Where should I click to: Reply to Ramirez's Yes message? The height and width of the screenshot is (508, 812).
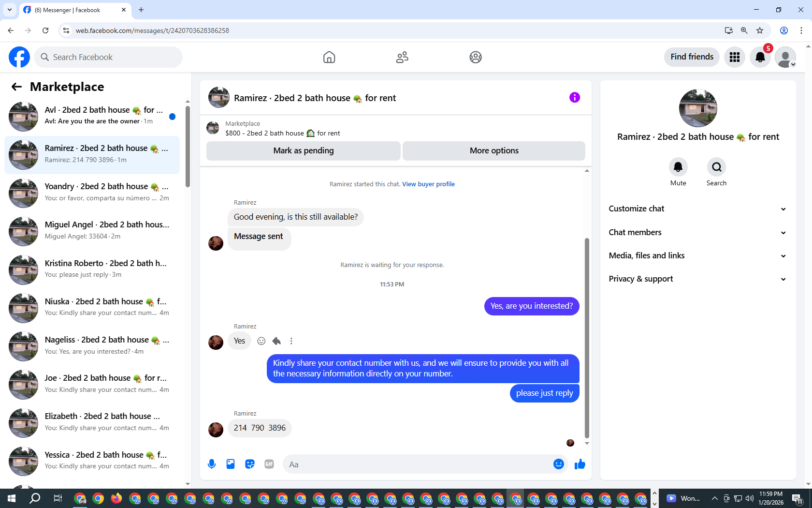(x=276, y=341)
